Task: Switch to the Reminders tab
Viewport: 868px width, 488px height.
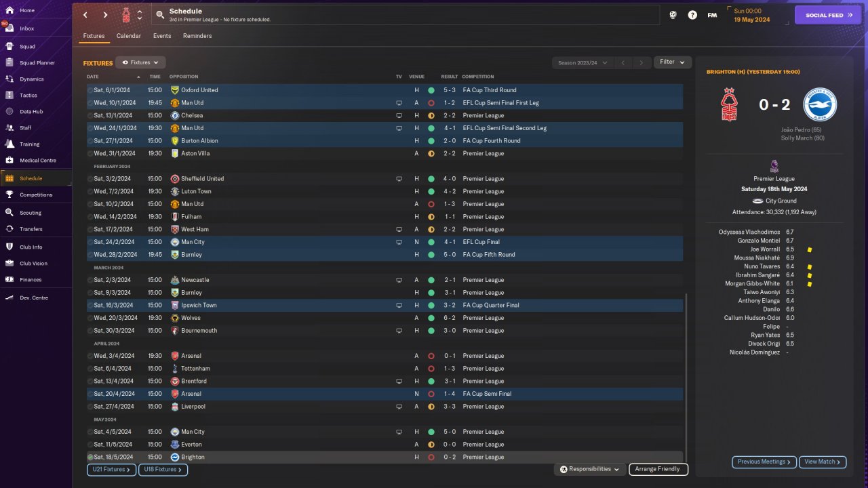Action: tap(197, 36)
